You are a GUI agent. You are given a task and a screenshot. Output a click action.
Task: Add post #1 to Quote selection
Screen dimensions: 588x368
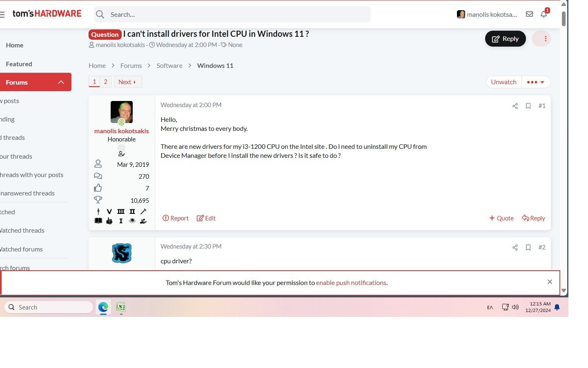pyautogui.click(x=501, y=218)
